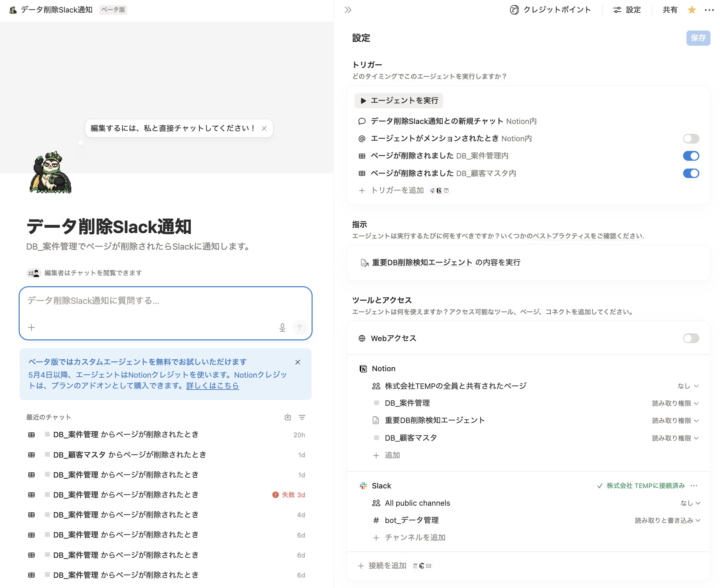The height and width of the screenshot is (588, 720).
Task: Select the 重要DB削除検知エージェント page row in access list
Action: tap(535, 421)
